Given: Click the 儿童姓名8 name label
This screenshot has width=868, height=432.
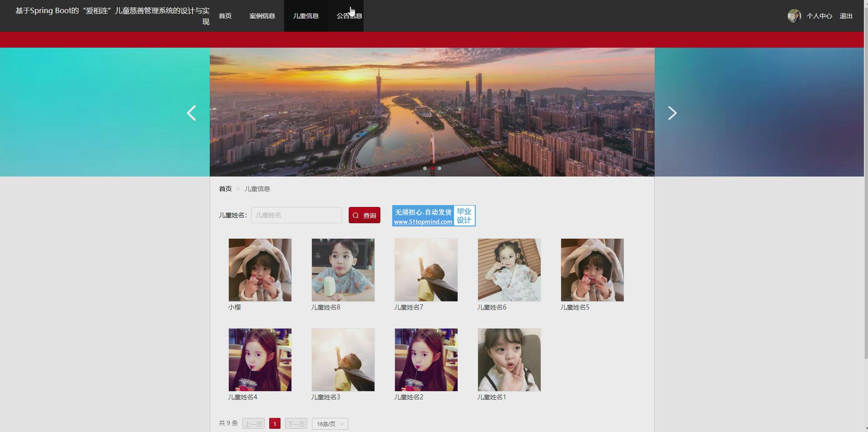Looking at the screenshot, I should 325,307.
